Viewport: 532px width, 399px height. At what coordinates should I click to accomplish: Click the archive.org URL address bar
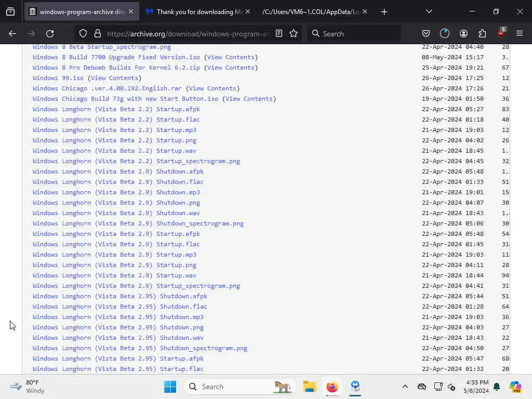pos(188,34)
